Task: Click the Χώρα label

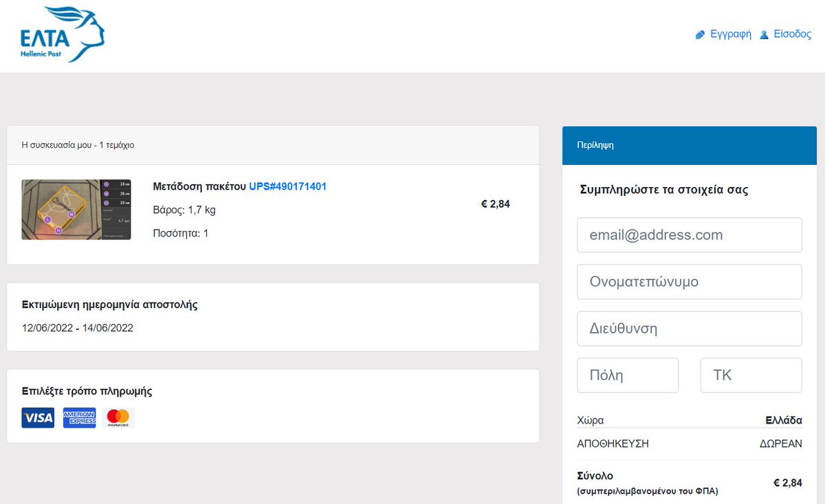Action: tap(591, 420)
